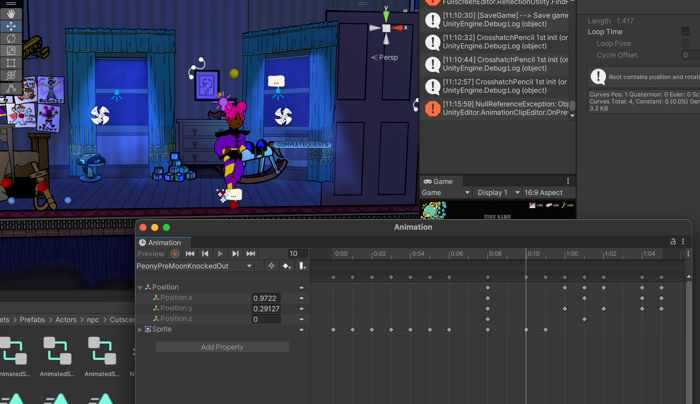Select the Move tool in Scene toolbar
This screenshot has width=700, height=404.
(11, 26)
